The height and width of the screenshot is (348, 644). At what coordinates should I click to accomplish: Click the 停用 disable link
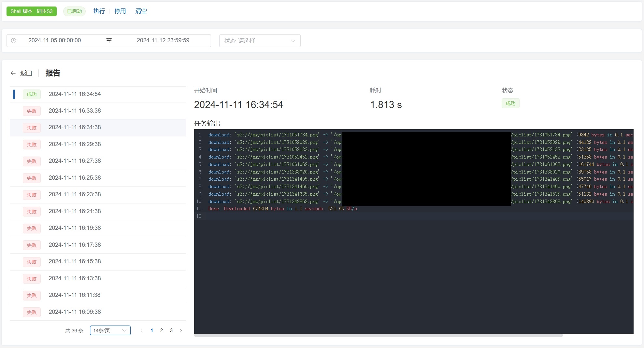pos(120,11)
